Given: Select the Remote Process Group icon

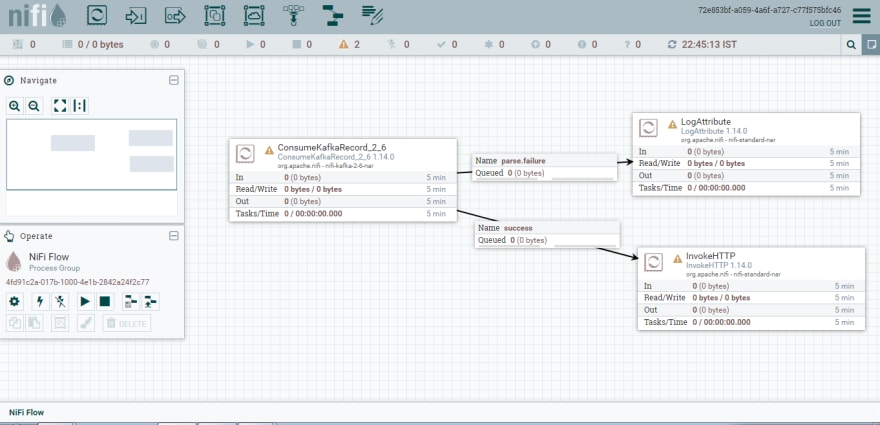Looking at the screenshot, I should (254, 16).
